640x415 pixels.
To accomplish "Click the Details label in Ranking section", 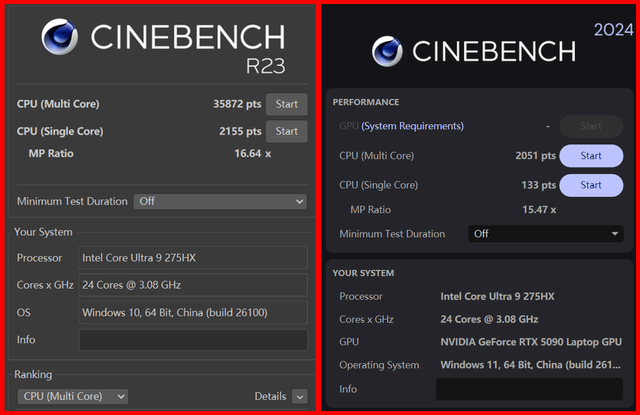I will pyautogui.click(x=270, y=397).
